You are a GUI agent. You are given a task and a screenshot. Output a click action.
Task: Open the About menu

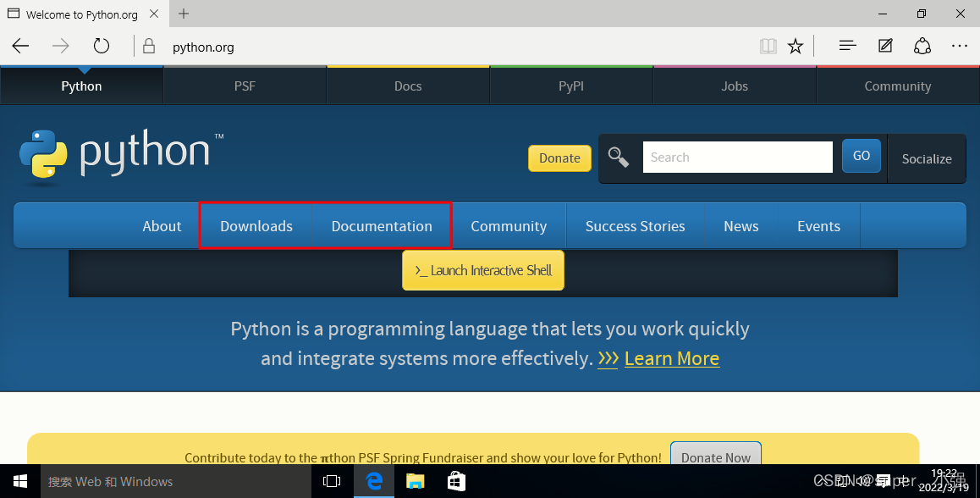click(162, 226)
